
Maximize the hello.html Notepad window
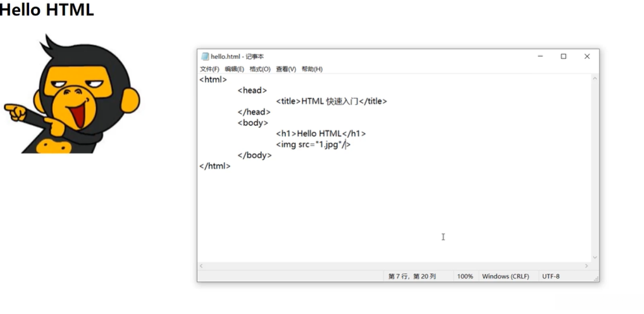coord(564,56)
